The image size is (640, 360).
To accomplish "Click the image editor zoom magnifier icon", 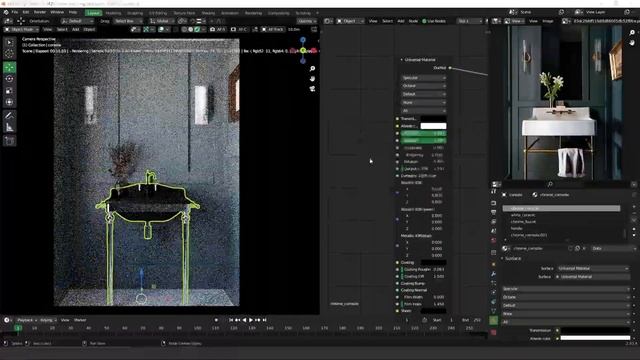I will 632,33.
